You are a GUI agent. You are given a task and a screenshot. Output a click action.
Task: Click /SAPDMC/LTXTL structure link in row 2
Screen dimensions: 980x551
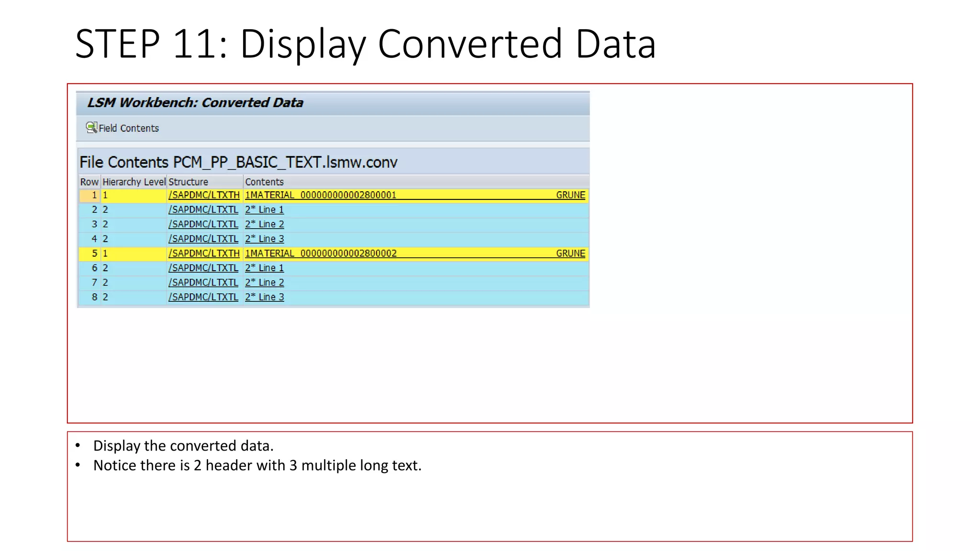click(x=203, y=209)
